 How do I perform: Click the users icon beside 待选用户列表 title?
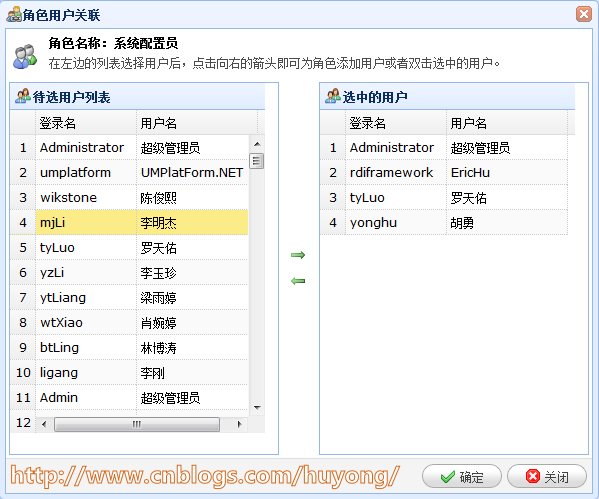23,96
